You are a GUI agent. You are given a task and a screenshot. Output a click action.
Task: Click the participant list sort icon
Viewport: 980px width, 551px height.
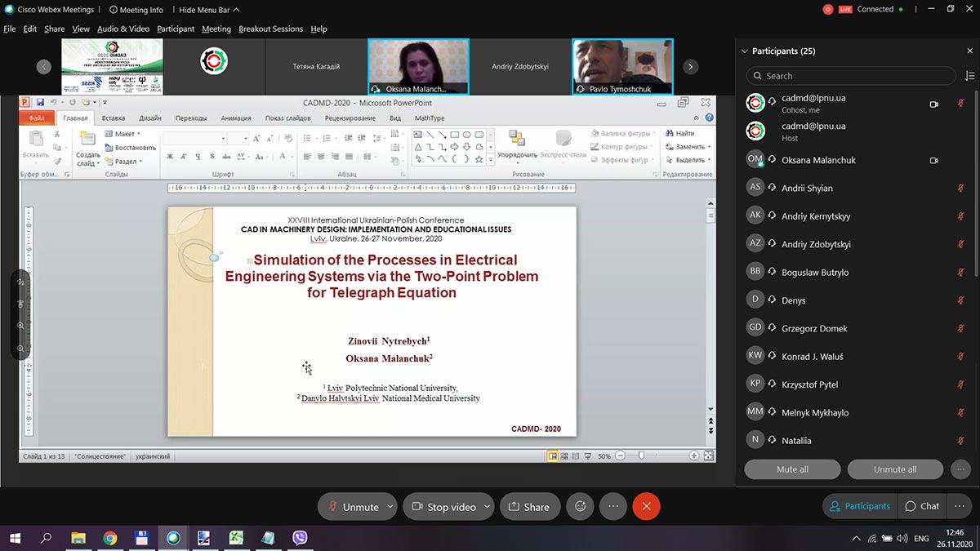coord(969,76)
